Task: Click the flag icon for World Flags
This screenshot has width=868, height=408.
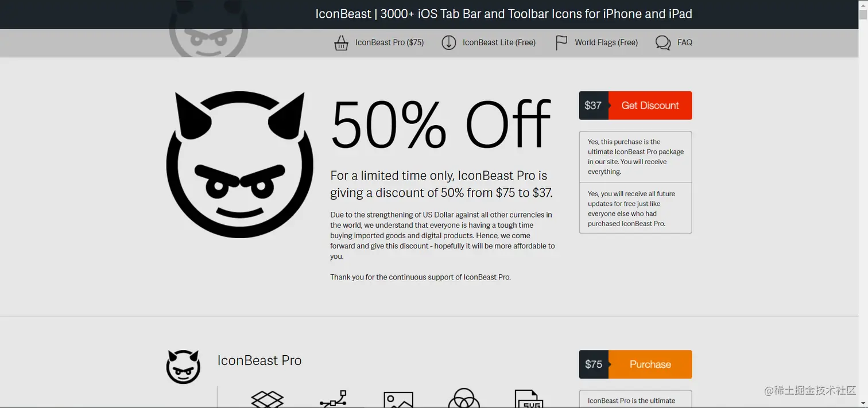Action: (561, 42)
